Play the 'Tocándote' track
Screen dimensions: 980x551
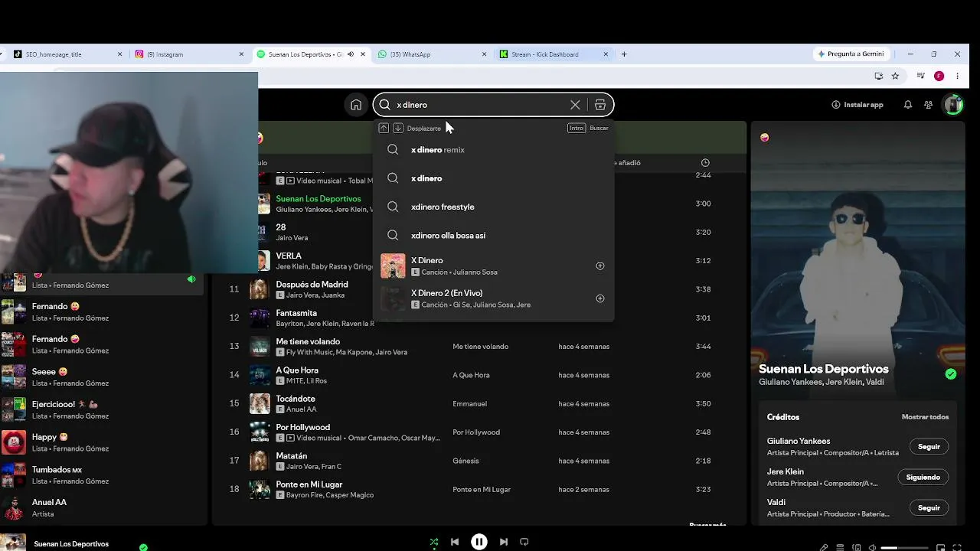point(296,399)
